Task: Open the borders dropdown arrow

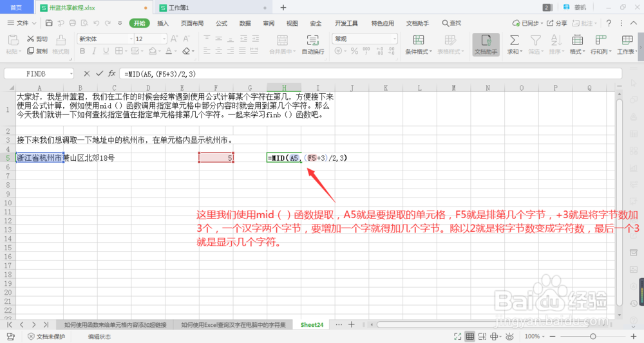Action: point(126,51)
